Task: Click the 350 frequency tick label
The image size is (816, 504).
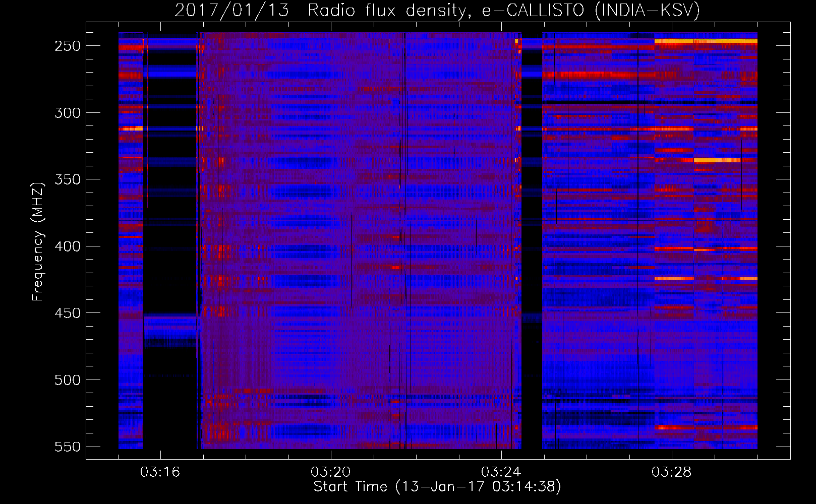Action: (x=68, y=179)
